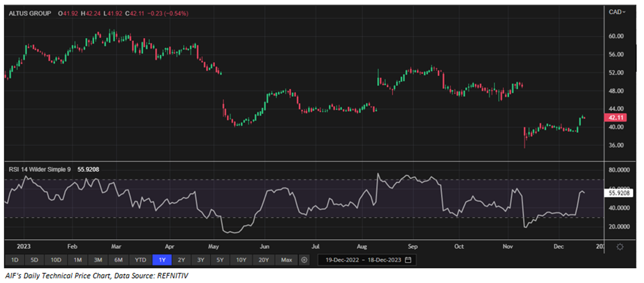This screenshot has height=283, width=644.
Task: Select the 6M time range
Action: 119,260
